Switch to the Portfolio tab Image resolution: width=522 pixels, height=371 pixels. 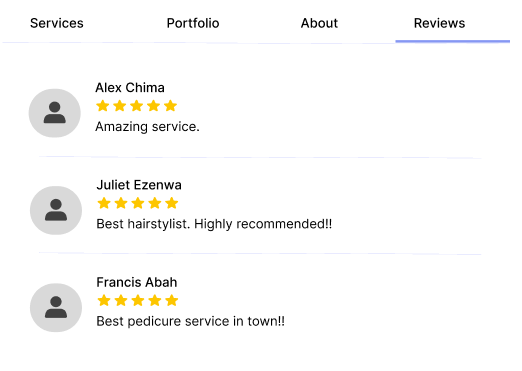pyautogui.click(x=193, y=23)
